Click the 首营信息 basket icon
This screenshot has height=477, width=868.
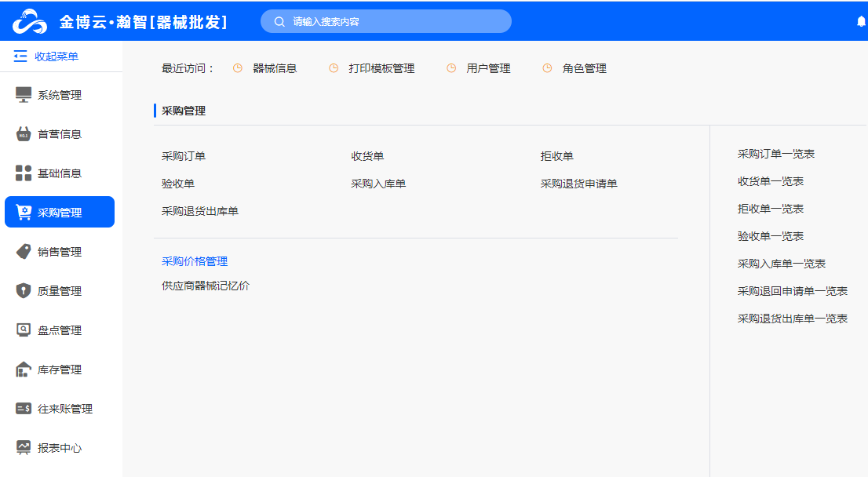(x=24, y=134)
